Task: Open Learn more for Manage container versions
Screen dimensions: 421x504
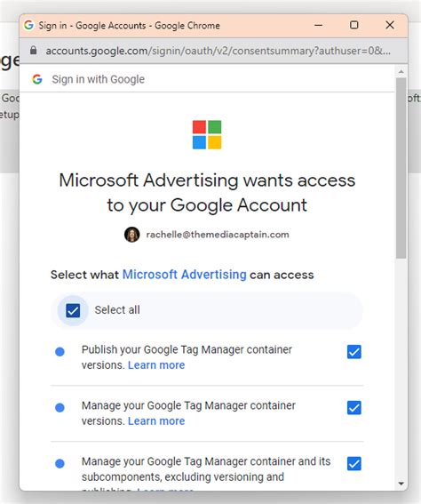Action: [x=156, y=421]
